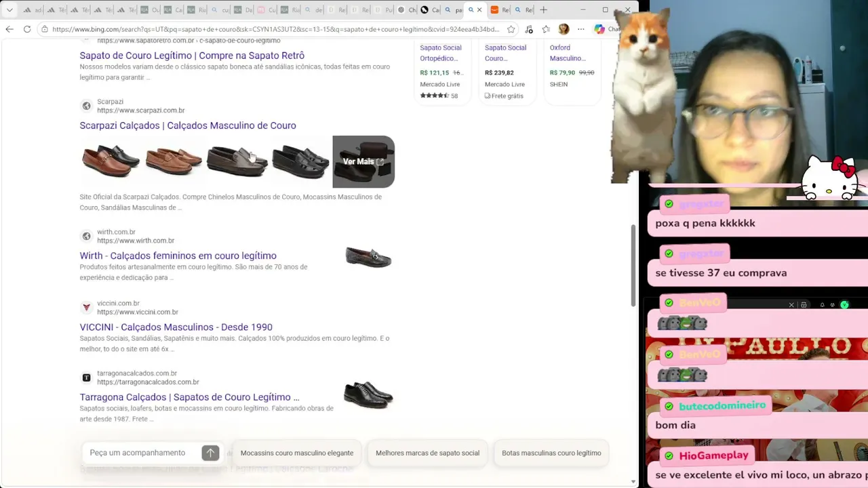The width and height of the screenshot is (868, 488).
Task: Click chat message 'bom dia'
Action: click(675, 425)
